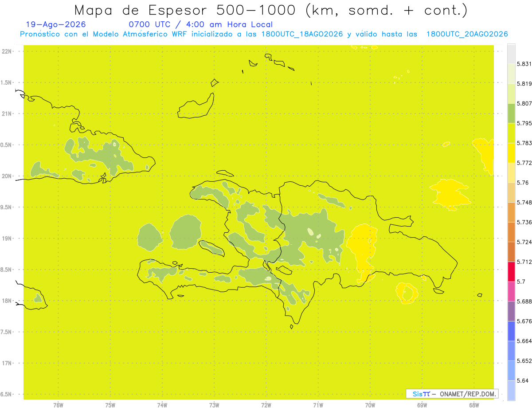
Task: Click the legend value 5.664
Action: click(x=524, y=341)
